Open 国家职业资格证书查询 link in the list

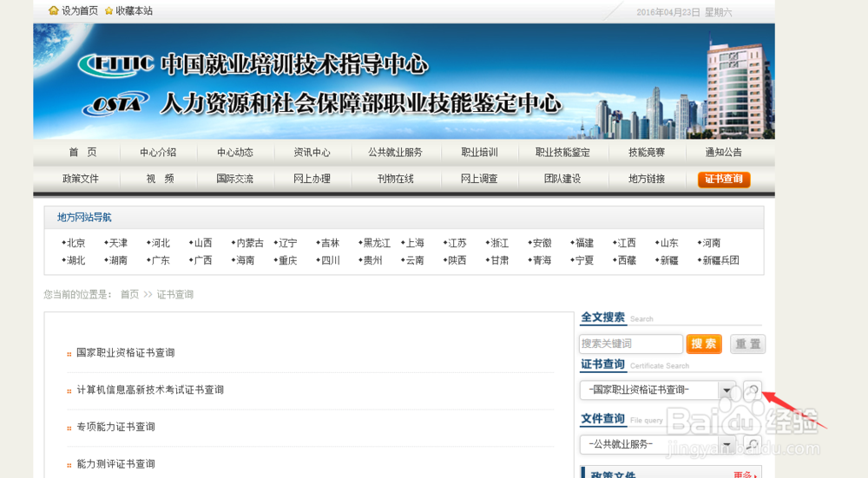[126, 353]
